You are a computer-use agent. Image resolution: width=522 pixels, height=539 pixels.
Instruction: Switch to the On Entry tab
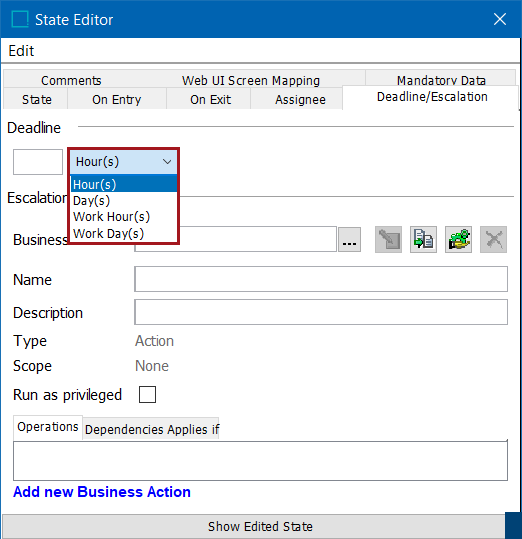(x=117, y=100)
